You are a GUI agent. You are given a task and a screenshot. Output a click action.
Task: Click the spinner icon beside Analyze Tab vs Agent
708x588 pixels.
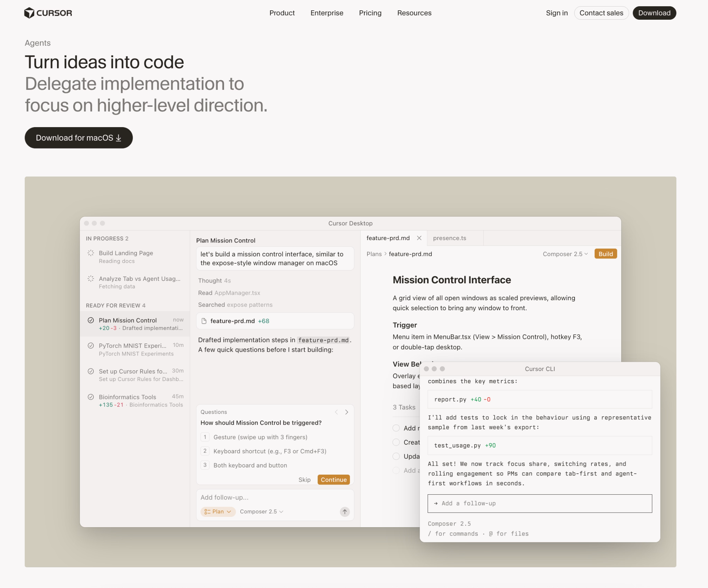pyautogui.click(x=91, y=278)
